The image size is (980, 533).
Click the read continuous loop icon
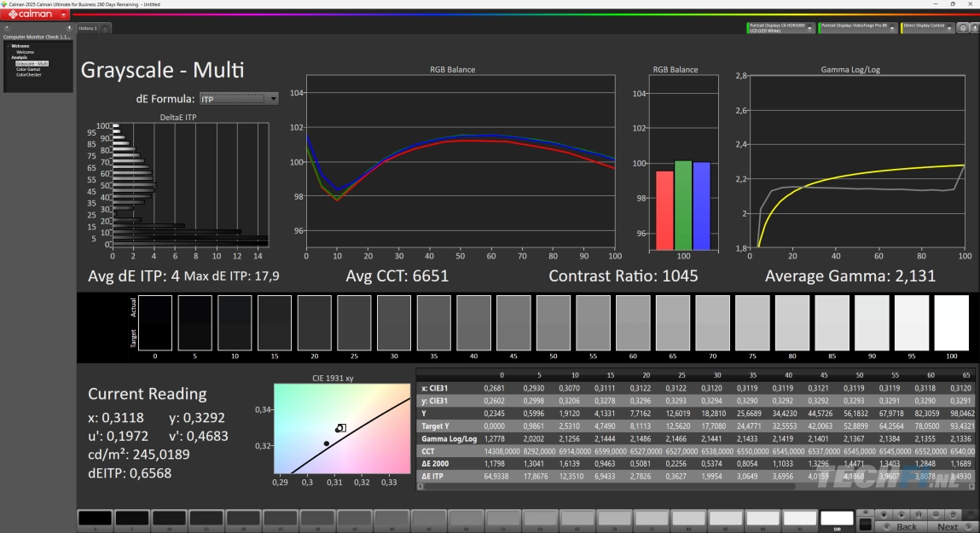click(936, 514)
